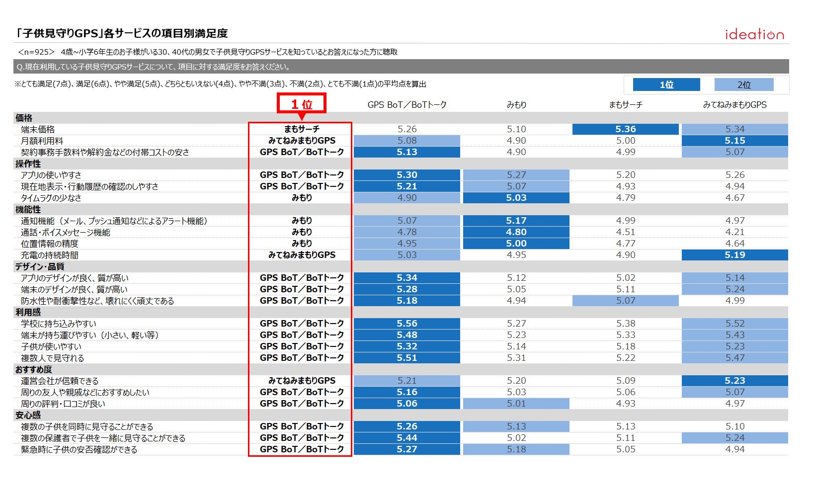Screen dimensions: 813x504
Task: Click the "5.17" score in the 通知機能 row
Action: [516, 221]
